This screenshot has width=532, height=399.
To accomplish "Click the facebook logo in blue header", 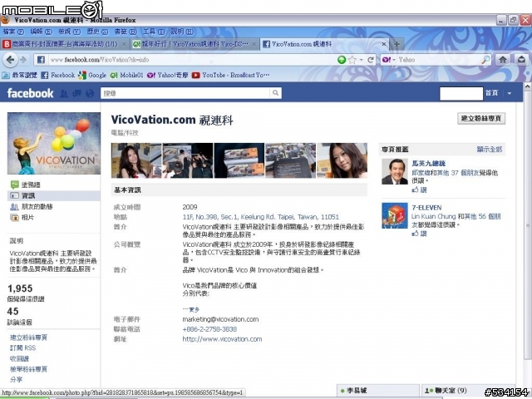I will click(x=30, y=93).
